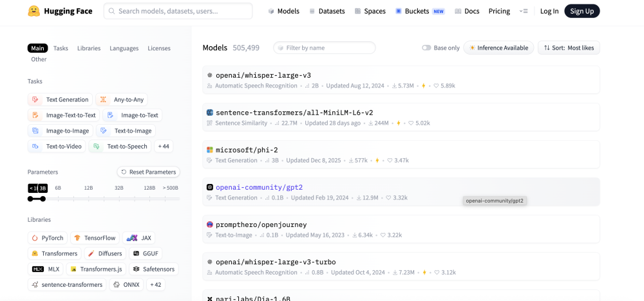This screenshot has height=301, width=644.
Task: Click the Image-to-Image task icon
Action: click(35, 131)
